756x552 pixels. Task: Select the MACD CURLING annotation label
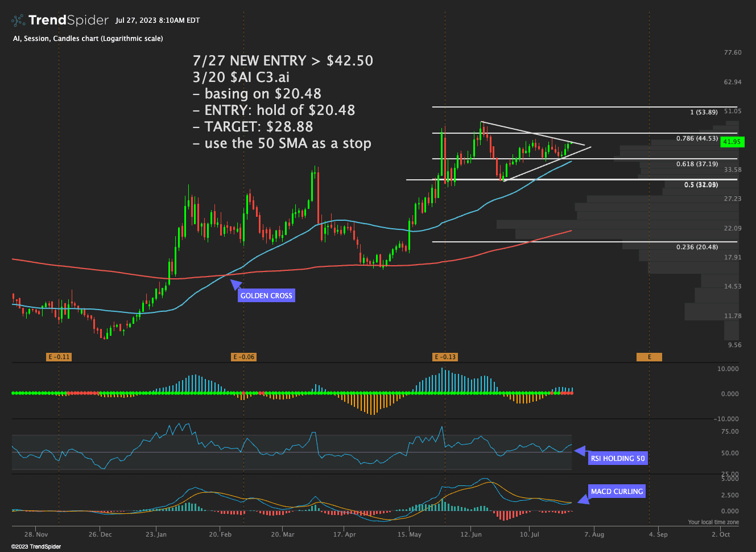(x=617, y=492)
